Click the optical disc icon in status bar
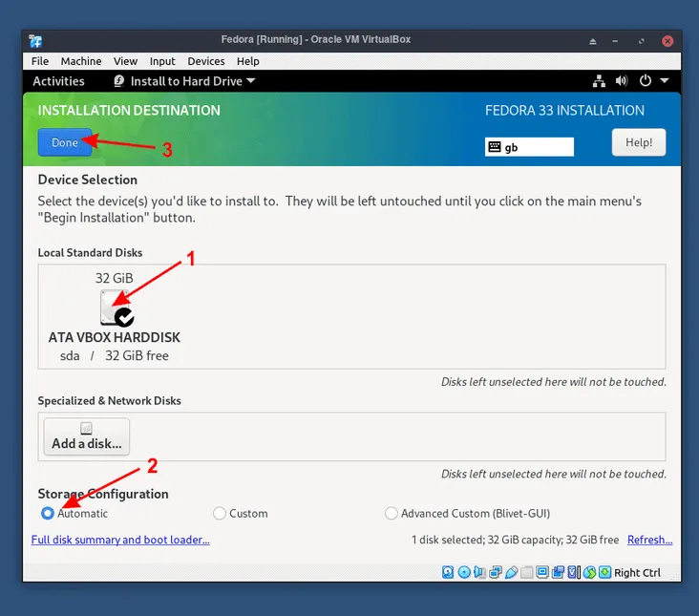699x616 pixels. (x=464, y=572)
